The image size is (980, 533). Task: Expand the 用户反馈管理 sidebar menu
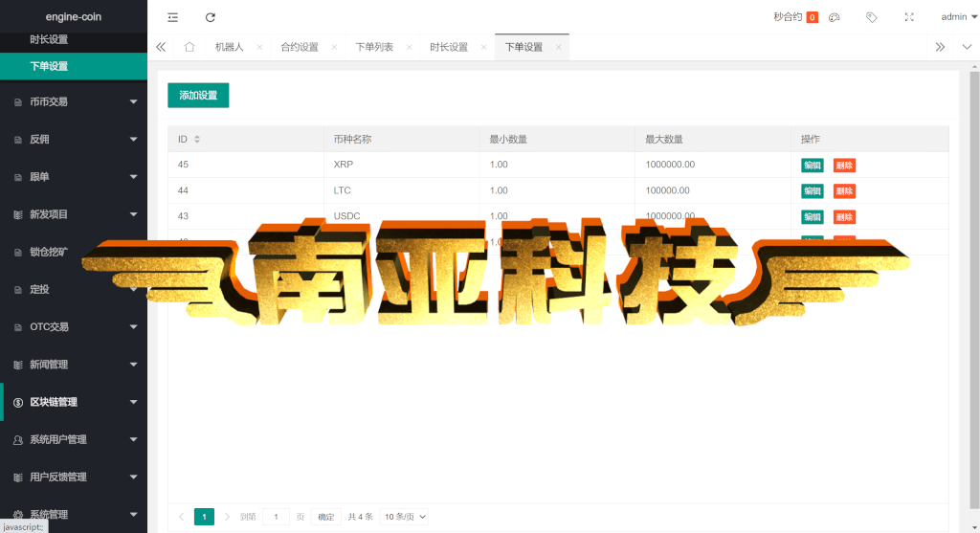(74, 477)
